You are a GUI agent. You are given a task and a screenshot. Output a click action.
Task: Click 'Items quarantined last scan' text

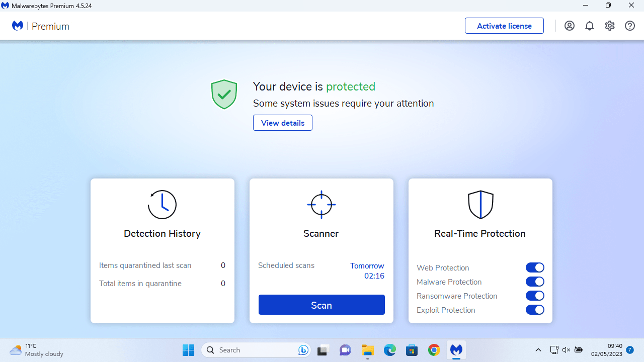[x=145, y=265]
